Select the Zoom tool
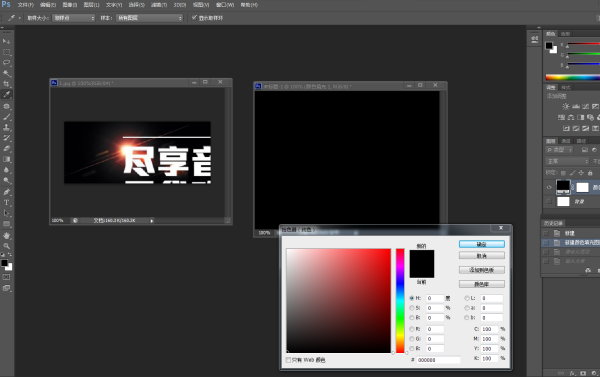Image resolution: width=600 pixels, height=377 pixels. (x=7, y=246)
